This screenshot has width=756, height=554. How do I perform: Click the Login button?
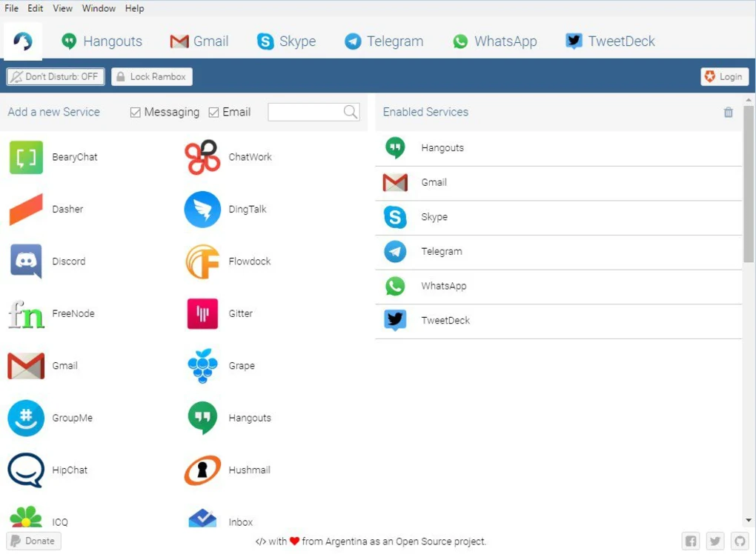click(x=724, y=76)
